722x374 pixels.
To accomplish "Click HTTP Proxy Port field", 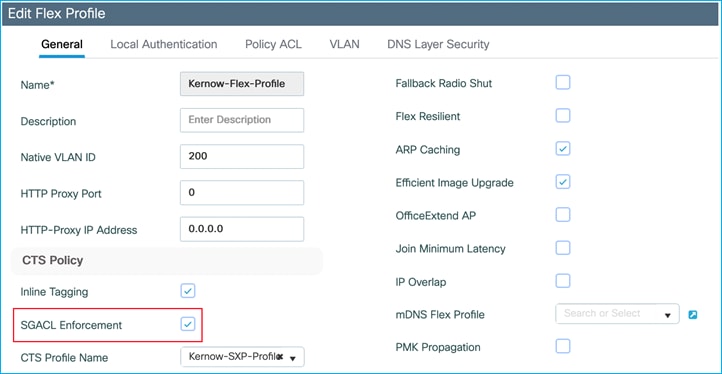I will click(242, 193).
